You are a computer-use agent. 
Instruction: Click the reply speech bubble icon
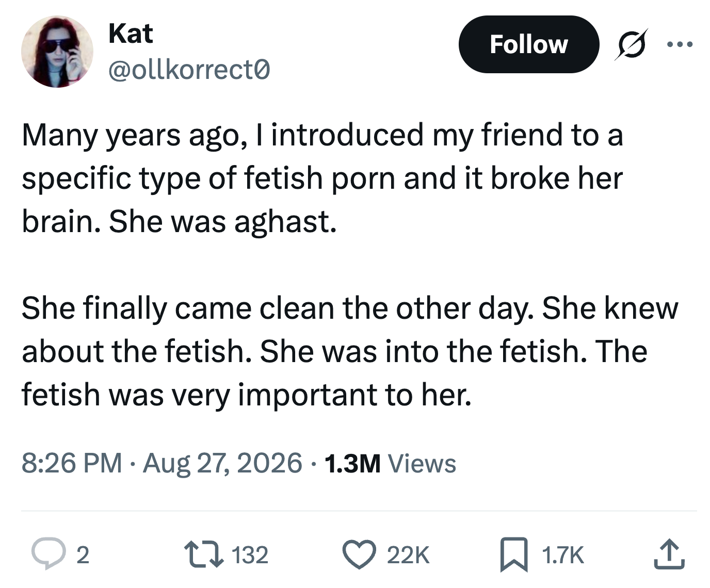click(49, 554)
